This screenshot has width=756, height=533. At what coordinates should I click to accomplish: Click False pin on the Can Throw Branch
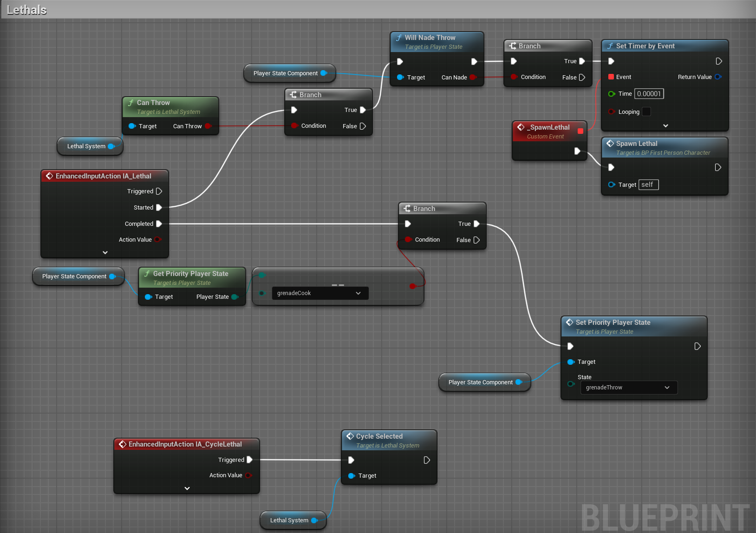(x=363, y=126)
